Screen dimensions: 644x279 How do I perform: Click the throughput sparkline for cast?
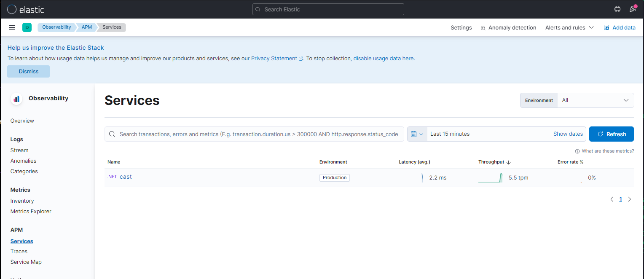491,178
